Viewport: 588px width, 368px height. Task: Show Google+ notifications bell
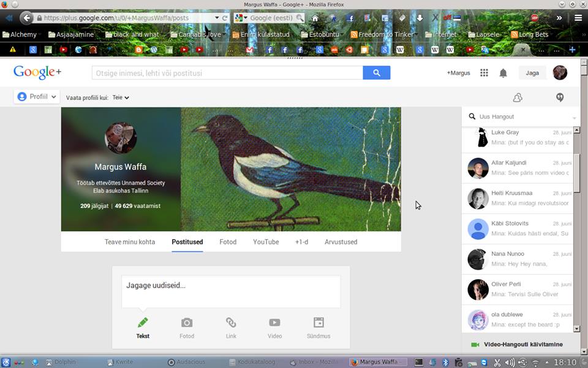point(503,73)
